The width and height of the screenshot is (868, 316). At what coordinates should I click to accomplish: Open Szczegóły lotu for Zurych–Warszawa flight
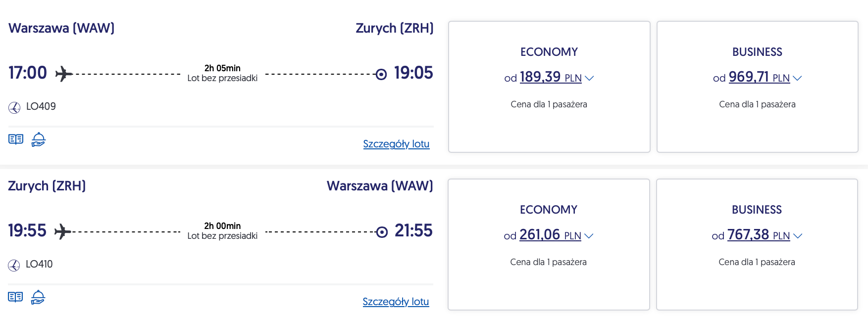tap(396, 302)
